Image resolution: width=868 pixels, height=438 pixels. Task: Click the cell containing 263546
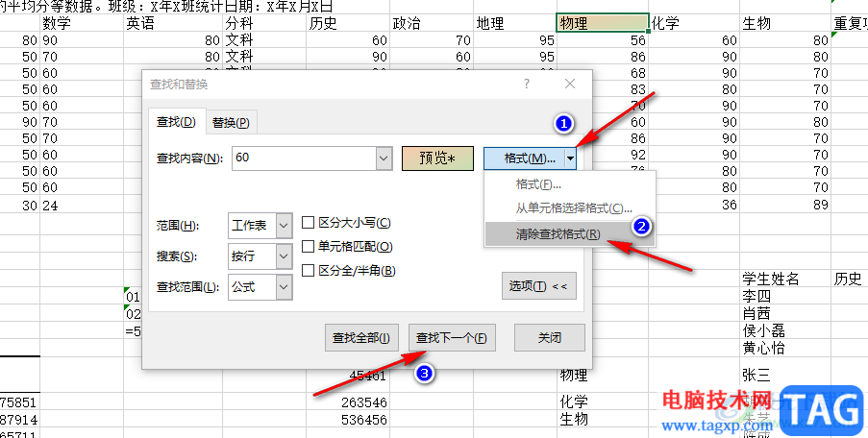(x=348, y=402)
